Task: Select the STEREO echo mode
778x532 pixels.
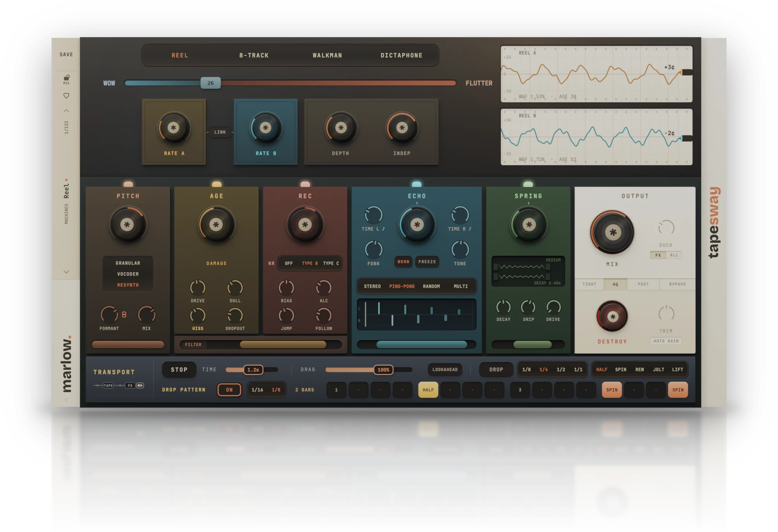Action: click(372, 286)
